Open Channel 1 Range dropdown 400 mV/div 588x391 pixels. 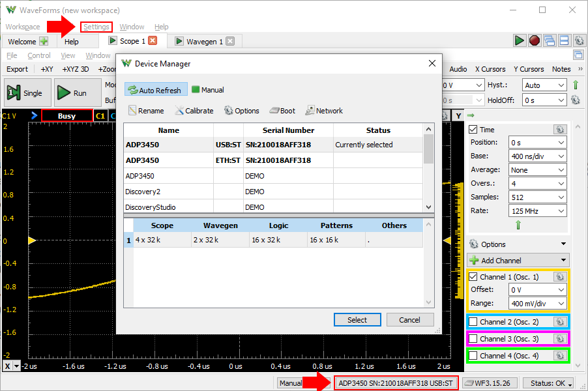(537, 303)
